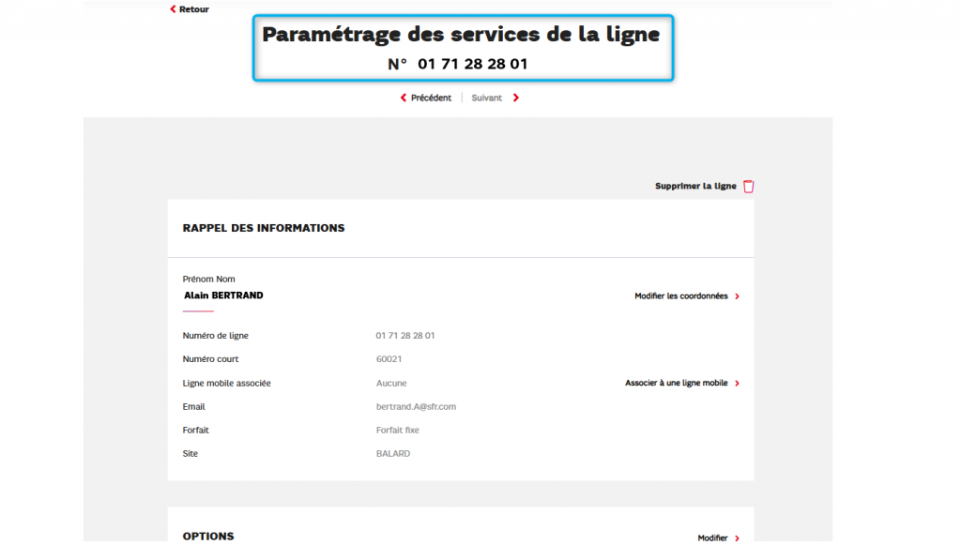Click the chevron beside Modifier in Options
This screenshot has height=560, width=961.
(737, 538)
